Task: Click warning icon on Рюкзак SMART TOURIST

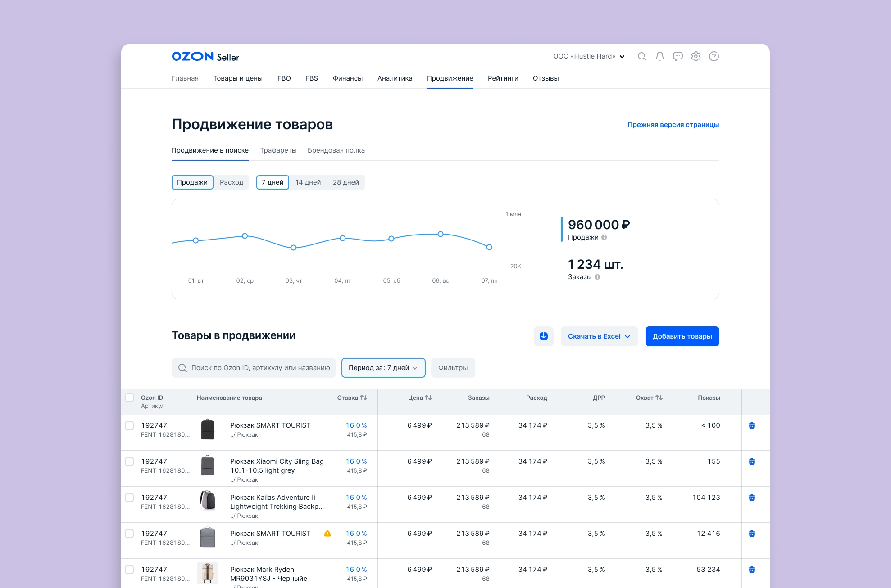Action: click(327, 534)
